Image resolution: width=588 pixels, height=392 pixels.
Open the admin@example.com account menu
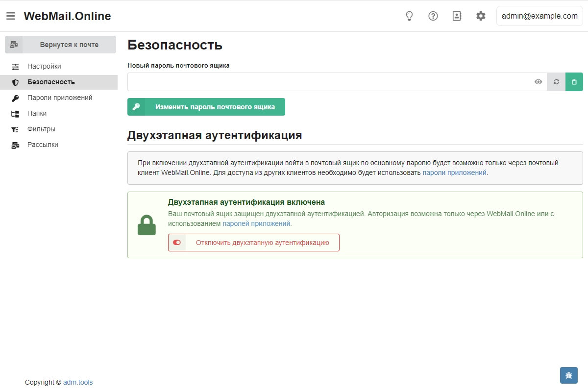pyautogui.click(x=539, y=16)
